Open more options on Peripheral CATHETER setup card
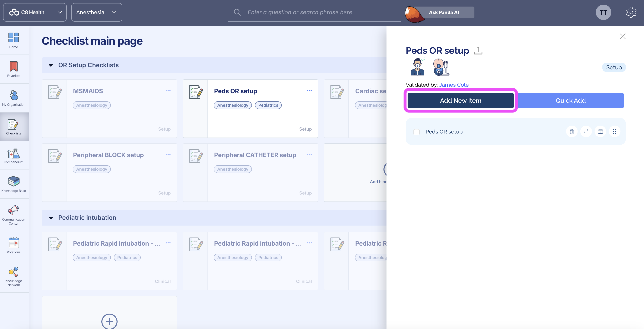Screen dimensions: 644x329 point(309,154)
